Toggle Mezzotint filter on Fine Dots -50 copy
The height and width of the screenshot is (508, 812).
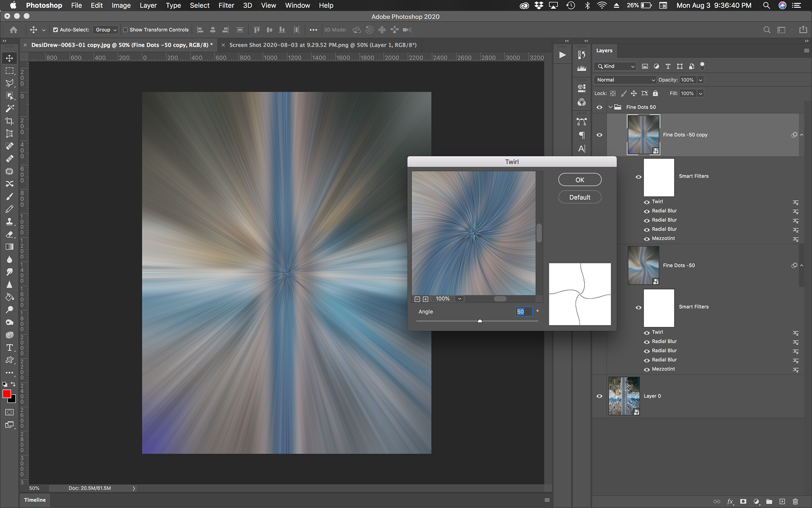click(x=647, y=239)
